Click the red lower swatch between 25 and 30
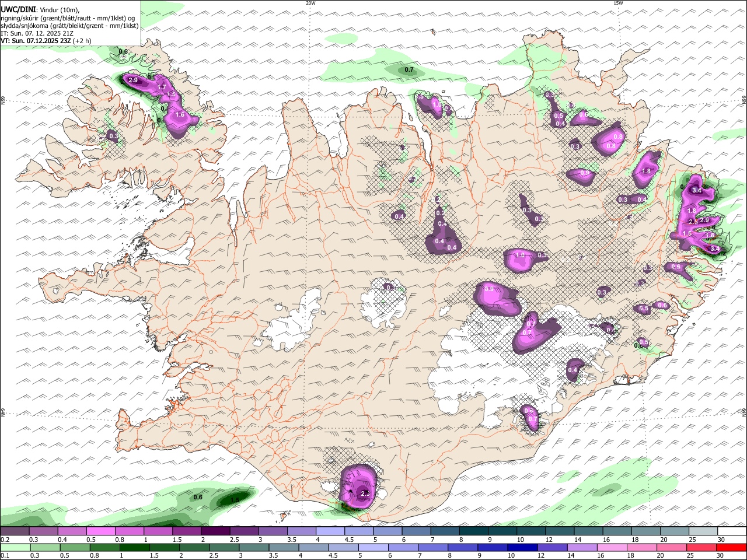 click(x=700, y=548)
